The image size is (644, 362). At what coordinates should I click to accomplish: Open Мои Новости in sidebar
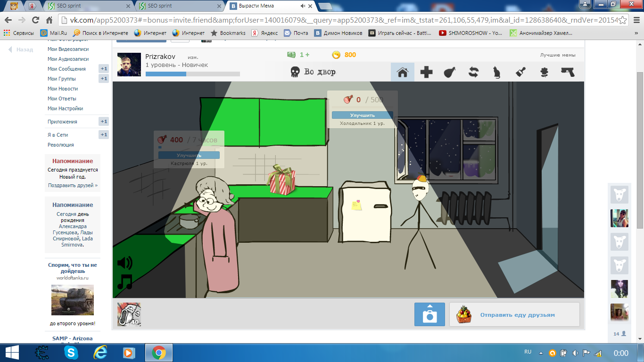point(63,89)
